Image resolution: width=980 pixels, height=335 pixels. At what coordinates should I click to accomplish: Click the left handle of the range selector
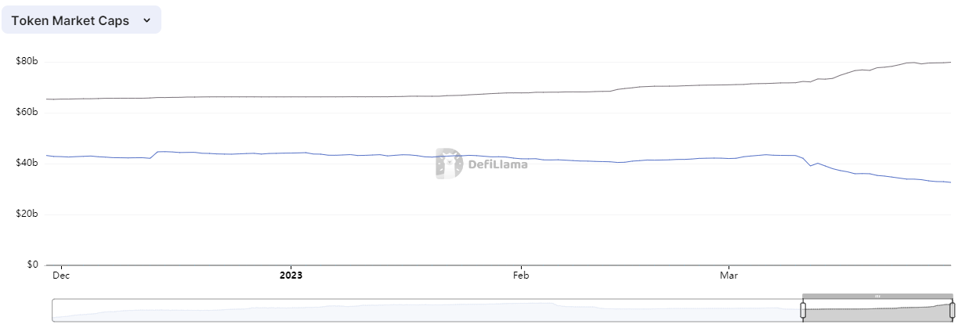tap(803, 311)
